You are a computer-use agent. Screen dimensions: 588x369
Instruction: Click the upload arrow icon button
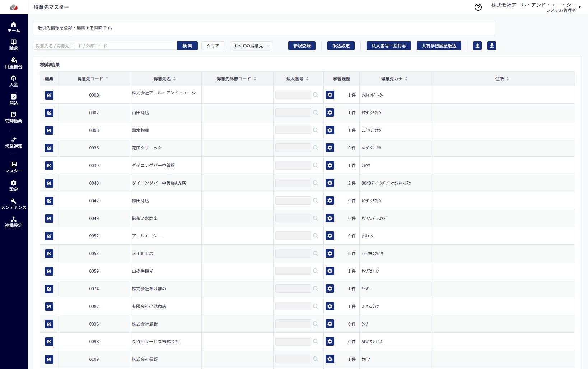[x=477, y=46]
